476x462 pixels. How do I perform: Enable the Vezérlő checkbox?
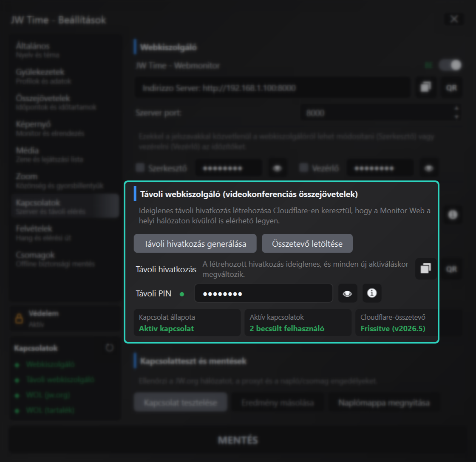click(304, 167)
